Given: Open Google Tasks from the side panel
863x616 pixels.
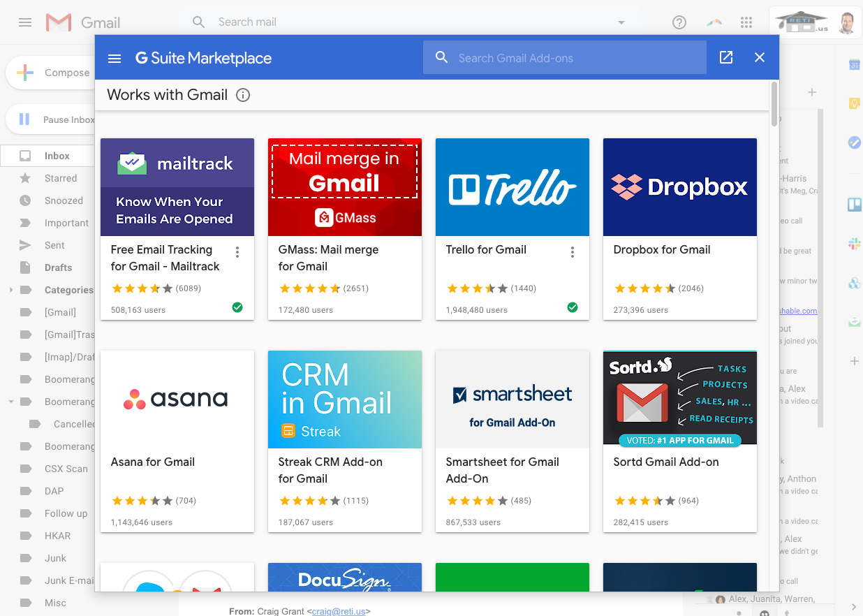Looking at the screenshot, I should pos(855,142).
